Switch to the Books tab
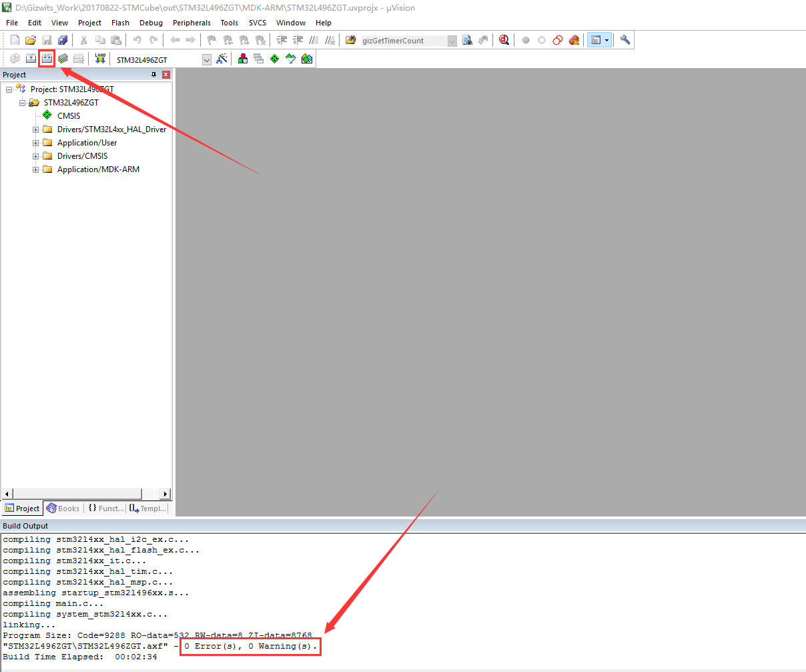Image resolution: width=806 pixels, height=672 pixels. pos(63,508)
